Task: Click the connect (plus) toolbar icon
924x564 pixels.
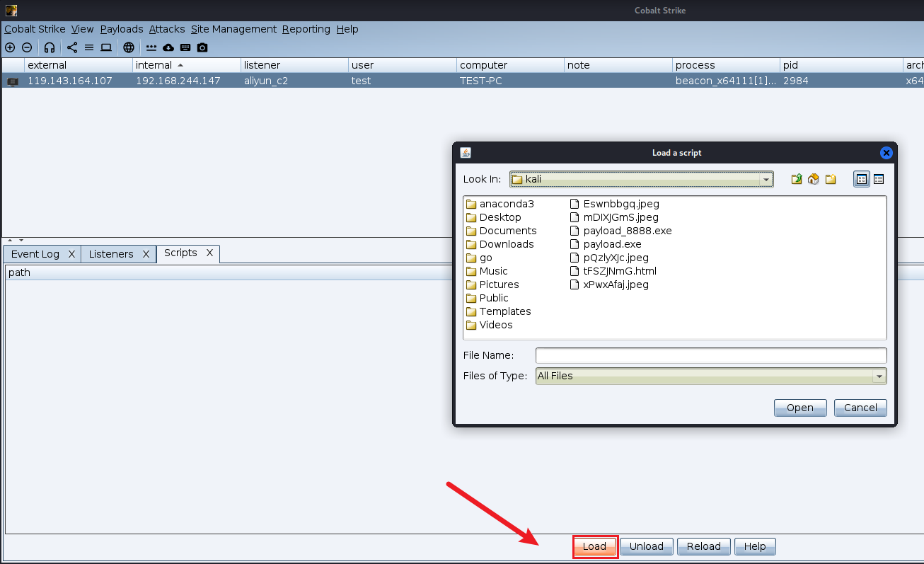Action: 10,47
